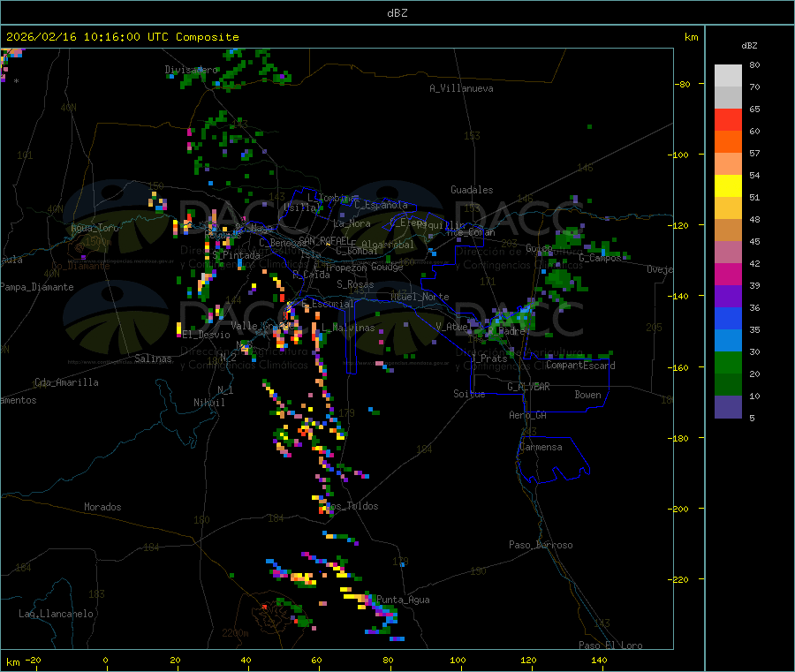Click the legend value '57'
This screenshot has height=672, width=795.
pyautogui.click(x=754, y=153)
